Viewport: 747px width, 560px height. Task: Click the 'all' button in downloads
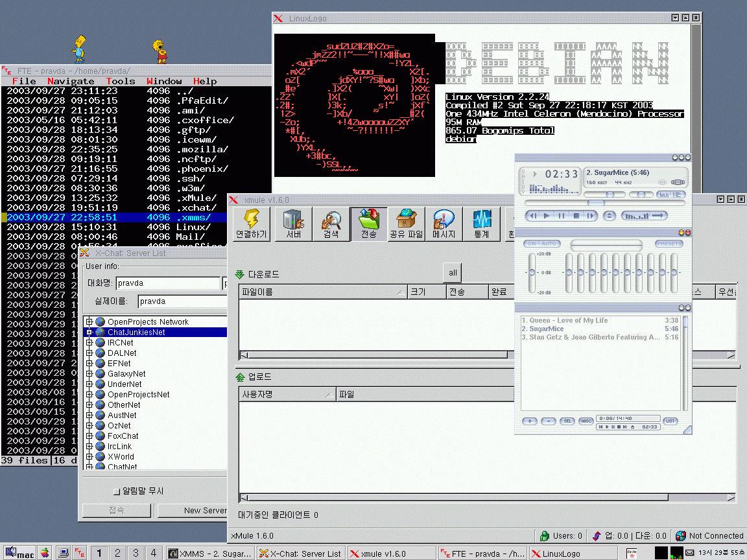pos(453,273)
